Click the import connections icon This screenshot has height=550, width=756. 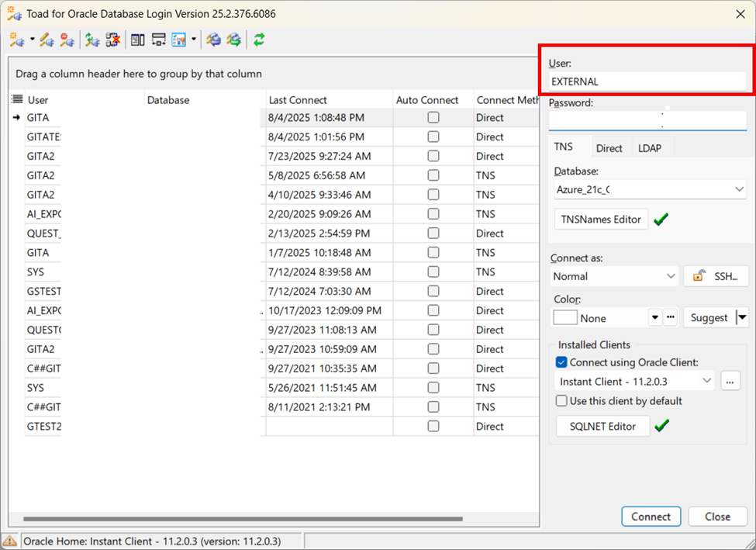coord(213,40)
